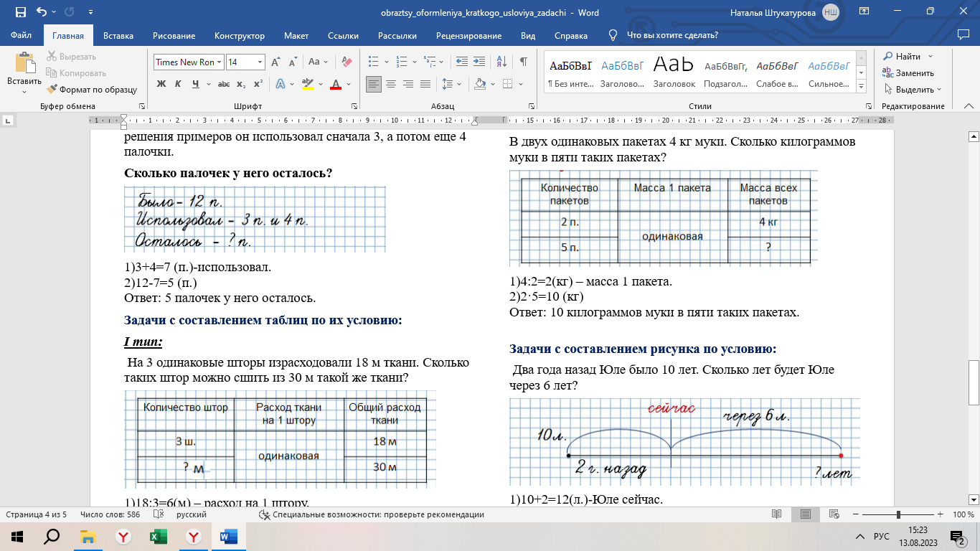This screenshot has width=980, height=551.
Task: Toggle Superscript (x²) formatting
Action: click(x=258, y=84)
